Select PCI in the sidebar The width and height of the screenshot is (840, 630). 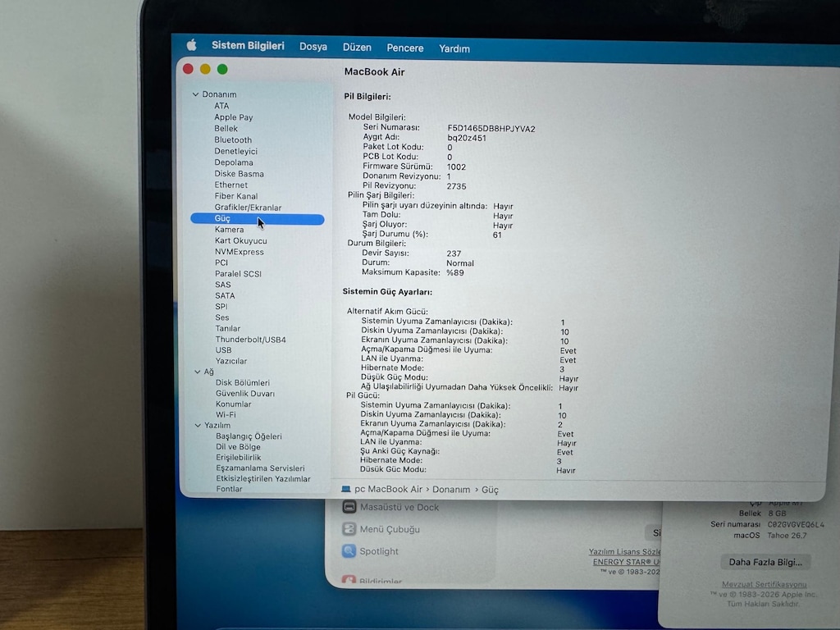point(221,262)
